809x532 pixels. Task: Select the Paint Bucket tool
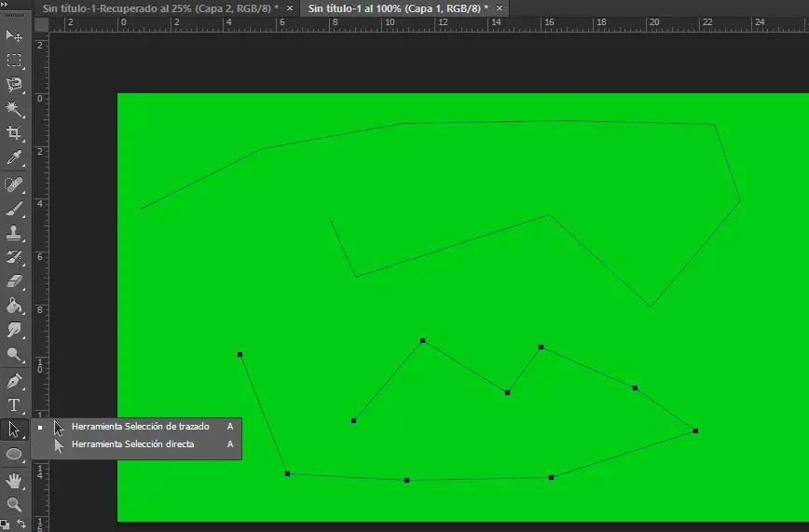pos(14,306)
